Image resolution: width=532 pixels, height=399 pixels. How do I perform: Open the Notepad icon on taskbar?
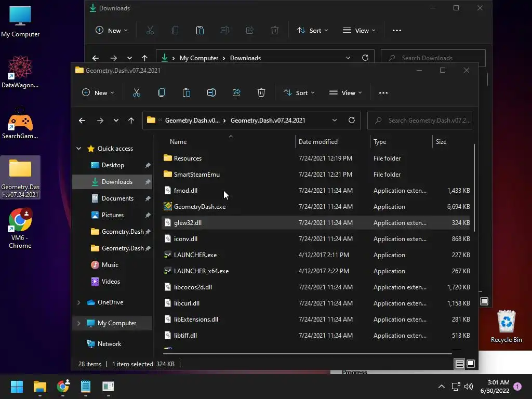click(x=86, y=387)
